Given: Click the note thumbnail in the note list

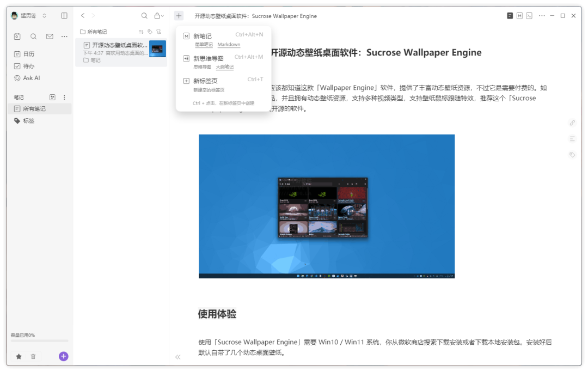Looking at the screenshot, I should click(157, 49).
